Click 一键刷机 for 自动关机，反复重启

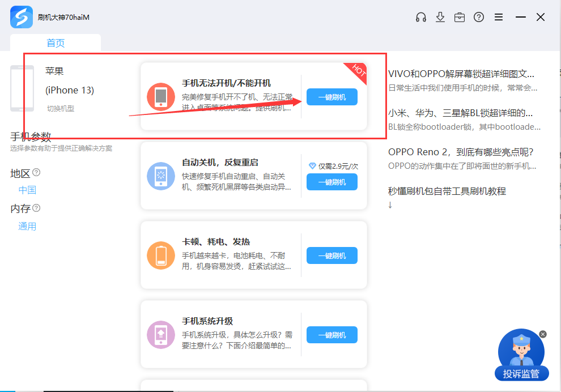pos(332,182)
